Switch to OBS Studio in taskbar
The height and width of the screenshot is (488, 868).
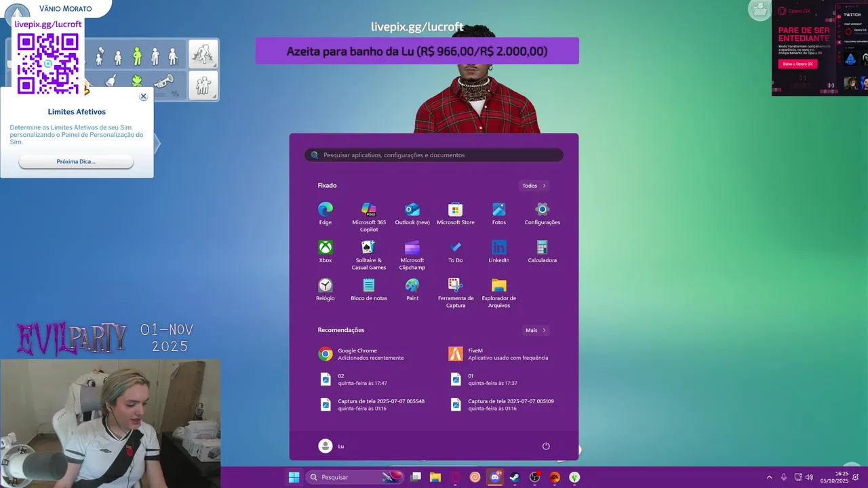coord(535,477)
